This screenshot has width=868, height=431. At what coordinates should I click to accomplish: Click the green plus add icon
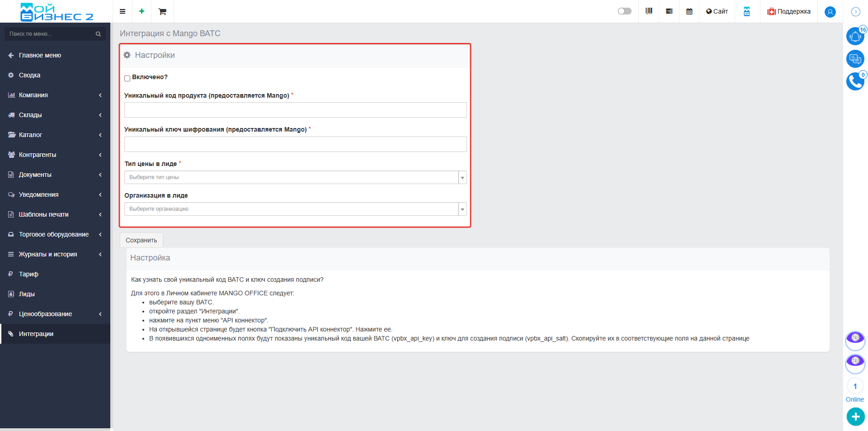pos(142,11)
